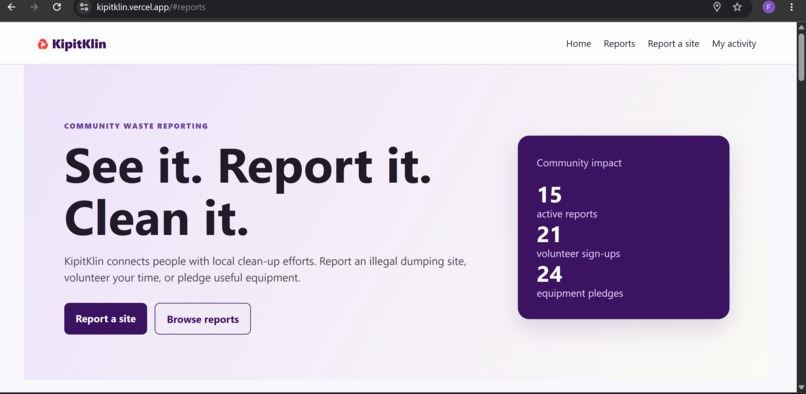This screenshot has height=394, width=806.
Task: Open the Reports nav link
Action: (x=619, y=44)
